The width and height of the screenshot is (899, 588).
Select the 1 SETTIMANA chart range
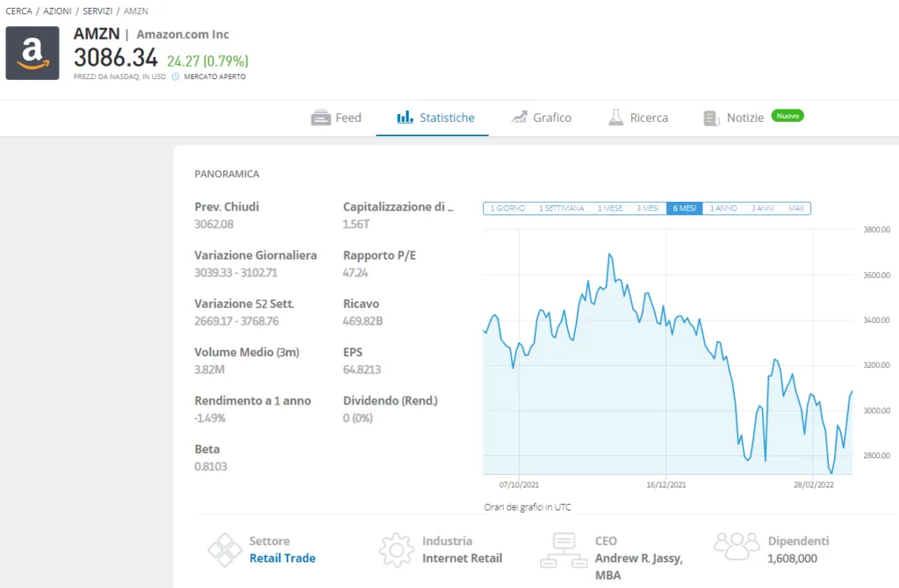point(561,208)
